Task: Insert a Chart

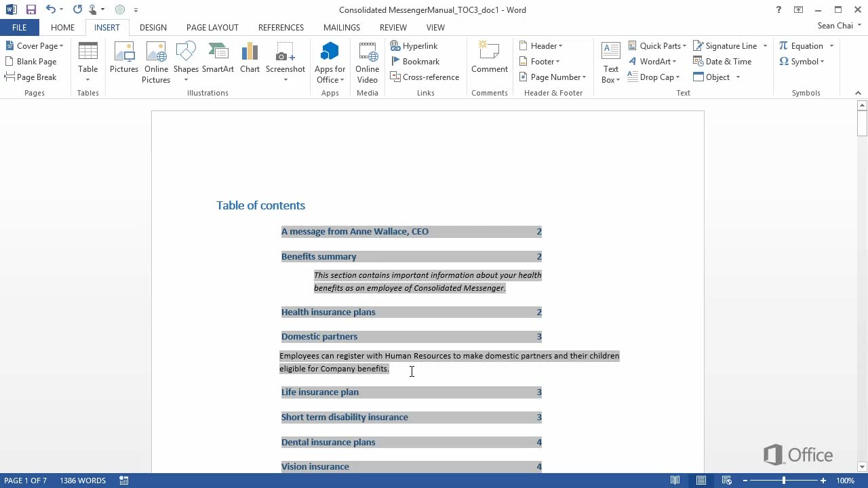Action: click(250, 58)
